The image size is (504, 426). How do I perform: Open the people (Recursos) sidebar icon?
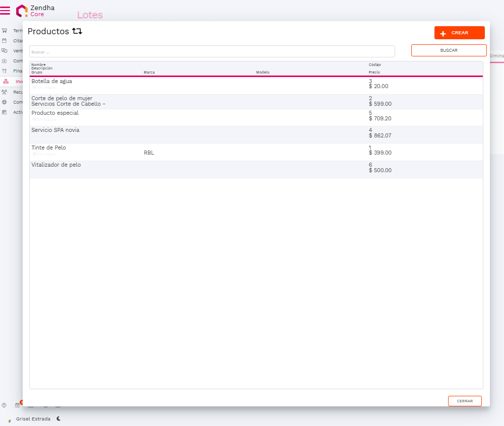pyautogui.click(x=5, y=92)
